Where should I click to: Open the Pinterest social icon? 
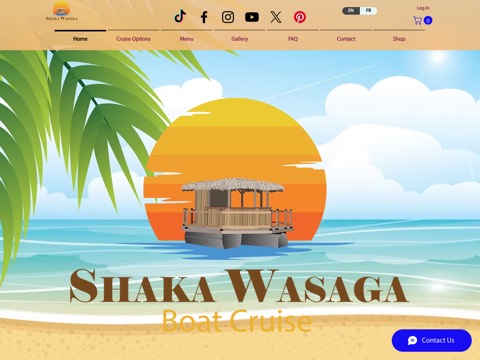tap(300, 17)
